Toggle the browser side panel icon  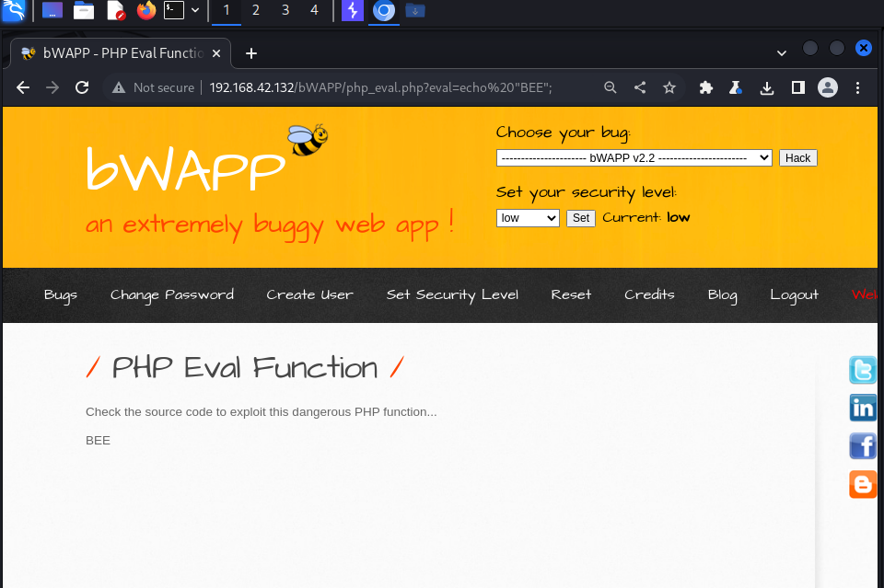click(798, 87)
